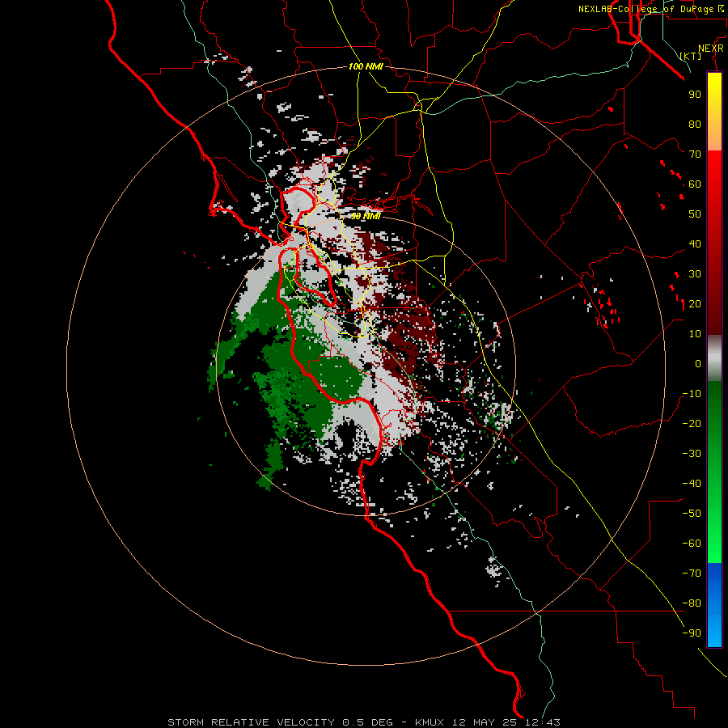Click the "NEXLAB-College of DuPage" header text
This screenshot has width=728, height=728.
(645, 9)
